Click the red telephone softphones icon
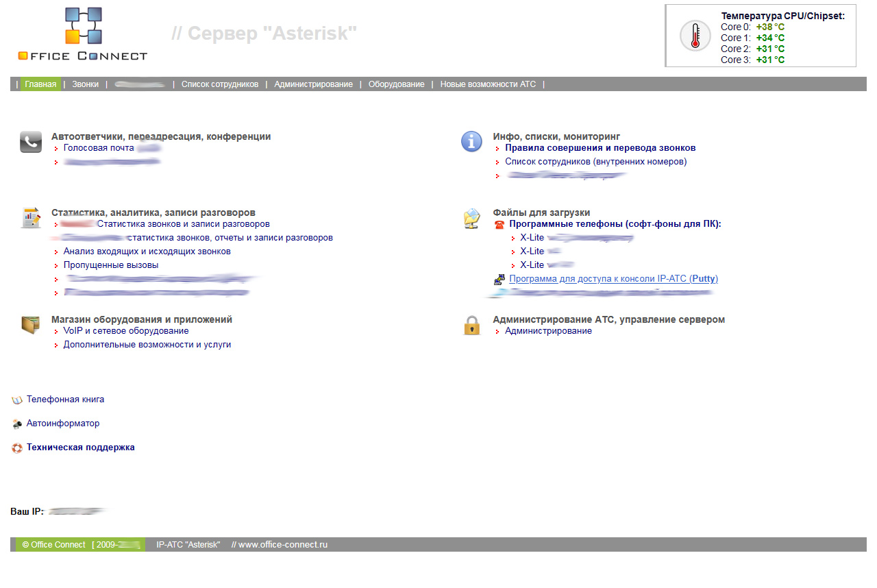This screenshot has height=588, width=877. point(499,225)
